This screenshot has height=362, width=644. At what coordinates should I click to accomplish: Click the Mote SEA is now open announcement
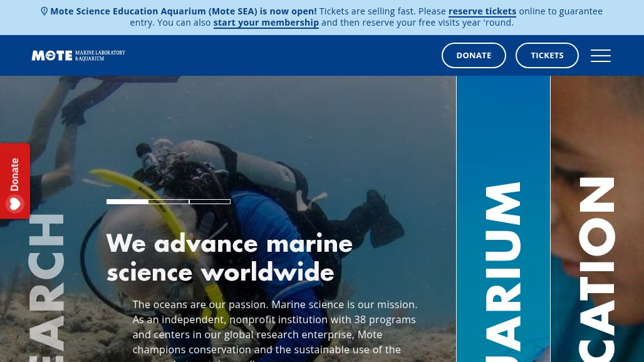point(183,11)
